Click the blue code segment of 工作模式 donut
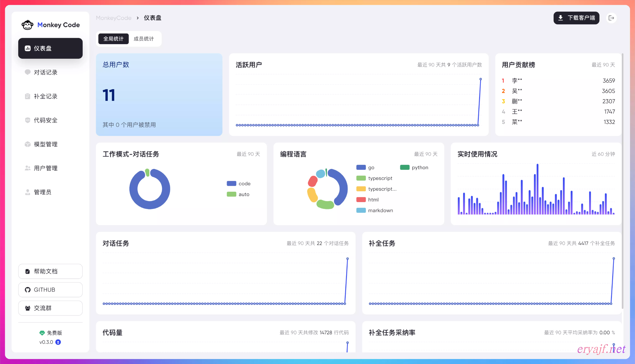635x364 pixels. tap(150, 205)
